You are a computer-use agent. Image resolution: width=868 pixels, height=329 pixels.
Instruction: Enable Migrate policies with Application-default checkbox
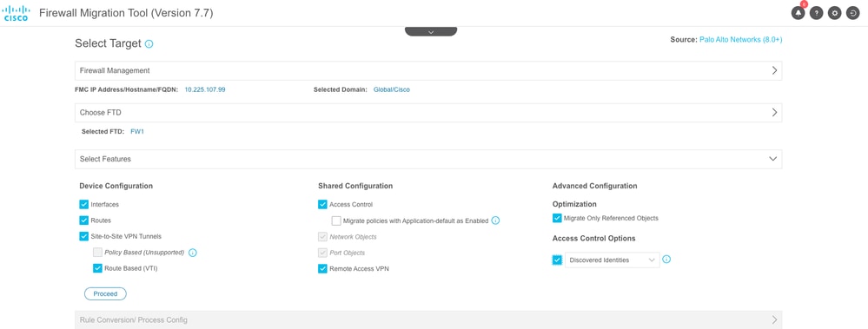point(336,220)
